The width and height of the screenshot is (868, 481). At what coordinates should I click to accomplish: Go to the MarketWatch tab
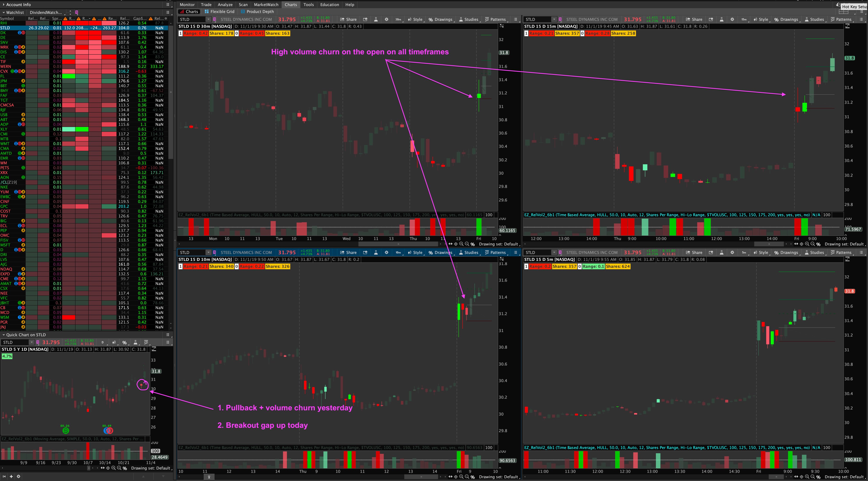[x=266, y=5]
